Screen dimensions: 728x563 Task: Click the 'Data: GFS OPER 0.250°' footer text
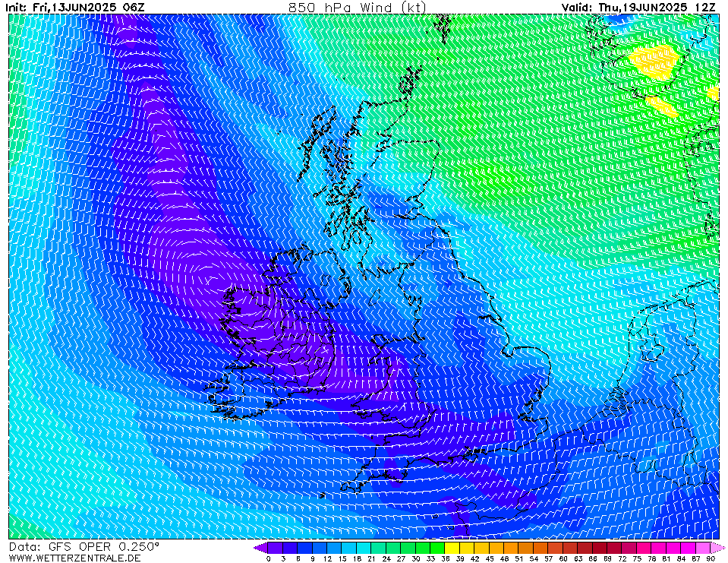[x=84, y=546]
